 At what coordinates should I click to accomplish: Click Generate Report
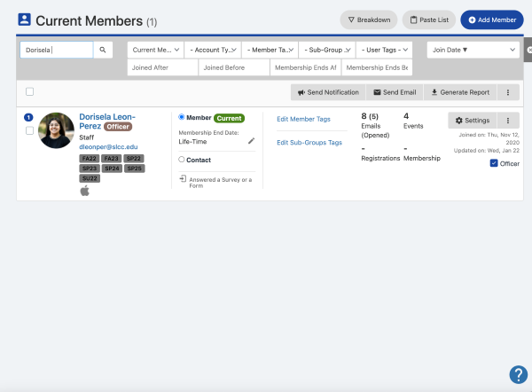coord(460,92)
